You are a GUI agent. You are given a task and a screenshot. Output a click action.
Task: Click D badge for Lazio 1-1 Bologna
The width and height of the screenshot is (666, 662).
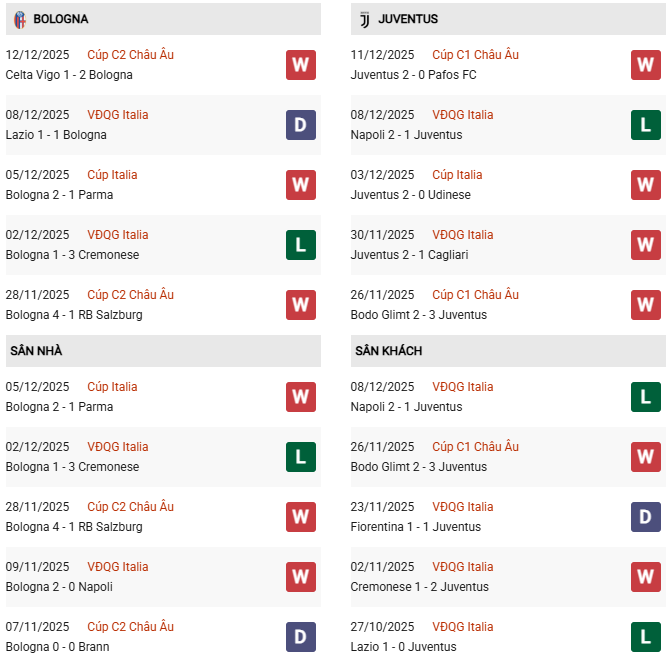(301, 125)
